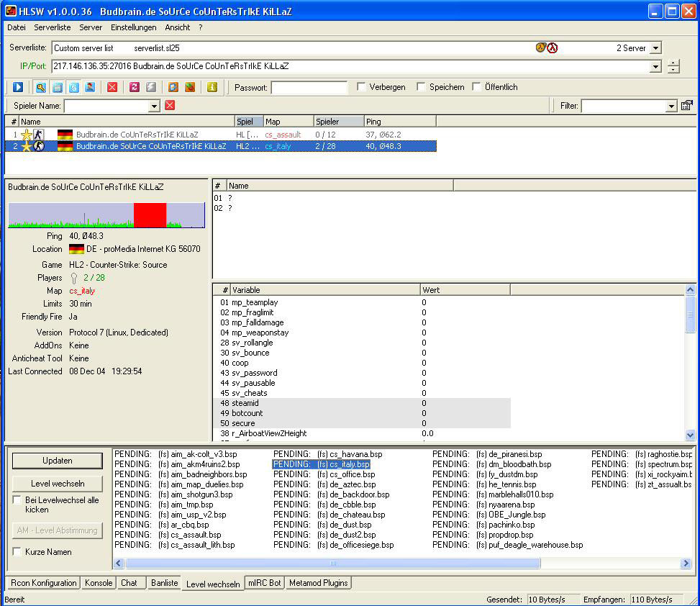Switch to the Konsole tab
The image size is (700, 606).
pos(98,583)
